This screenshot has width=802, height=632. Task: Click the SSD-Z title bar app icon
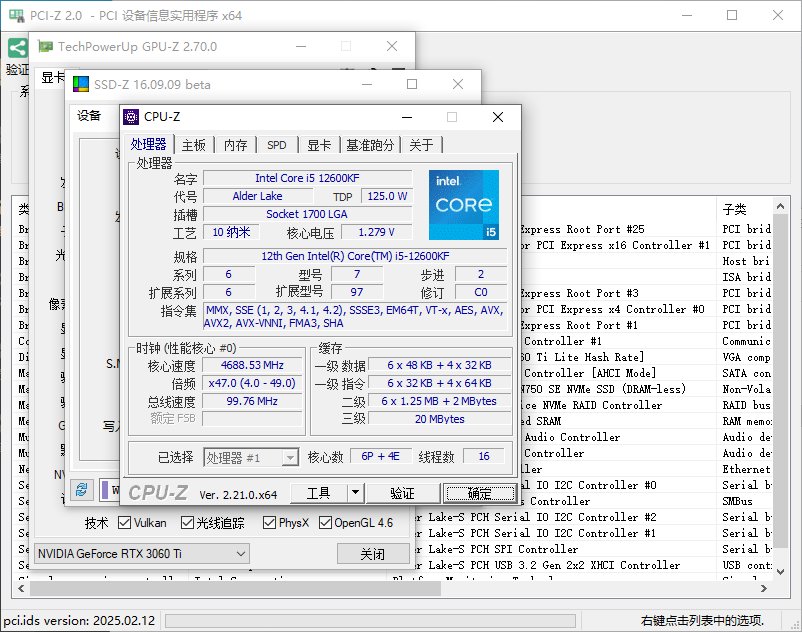tap(81, 84)
